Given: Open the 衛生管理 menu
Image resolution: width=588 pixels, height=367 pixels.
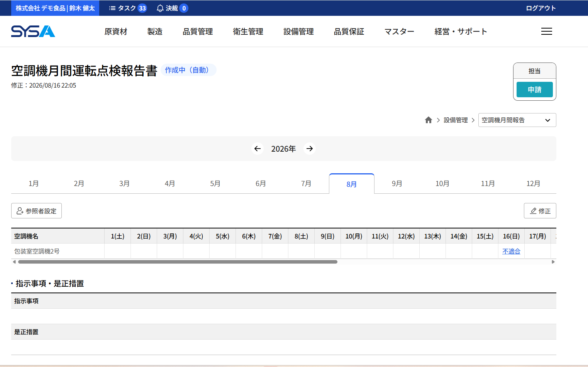Looking at the screenshot, I should pos(248,32).
